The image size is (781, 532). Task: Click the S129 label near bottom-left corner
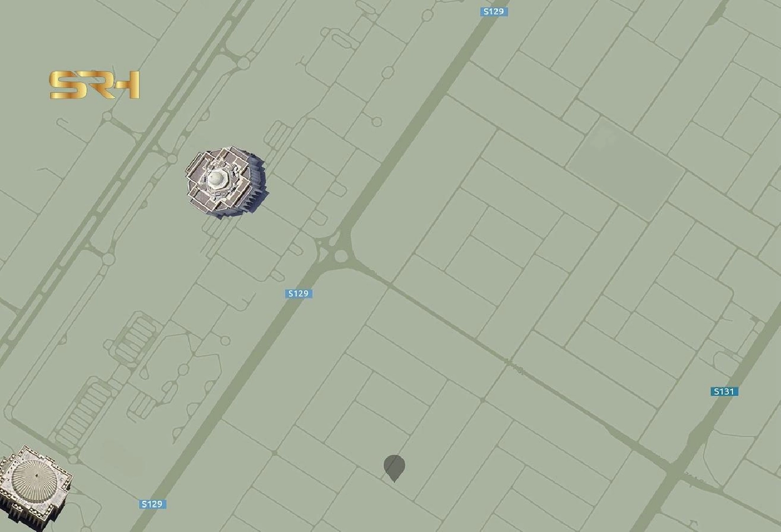[152, 504]
